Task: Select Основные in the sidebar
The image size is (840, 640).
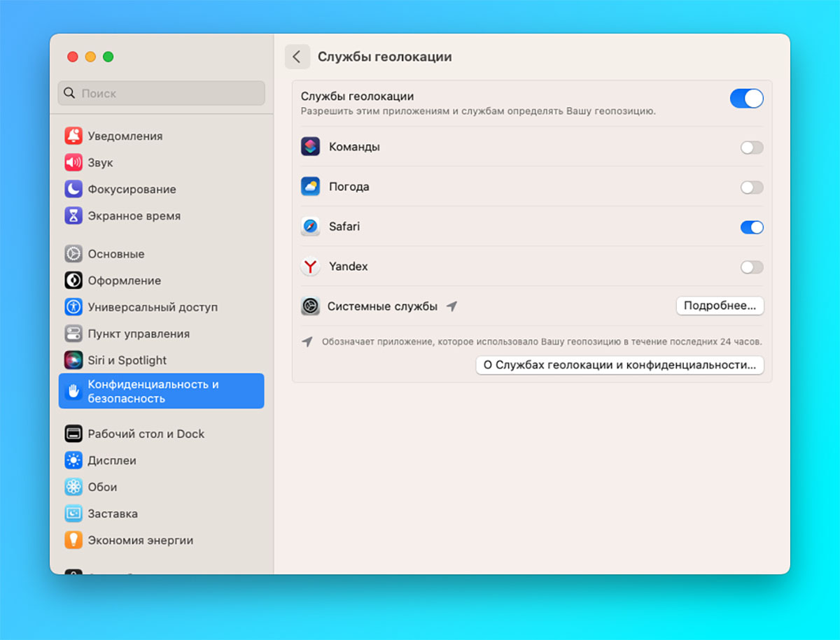Action: (116, 254)
